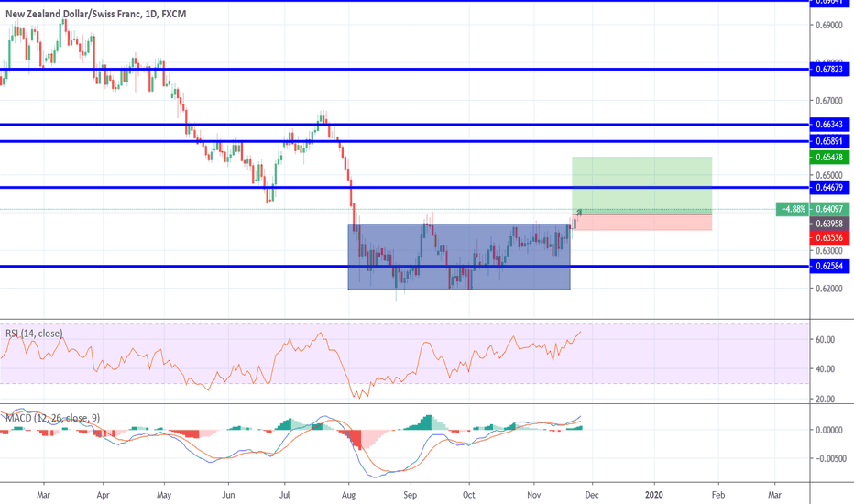Select the RSI (14, close) indicator label

click(x=32, y=334)
